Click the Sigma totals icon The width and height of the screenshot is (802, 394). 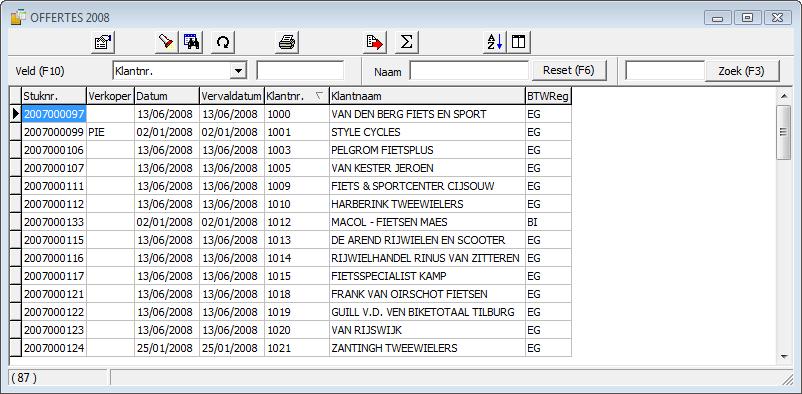(407, 42)
